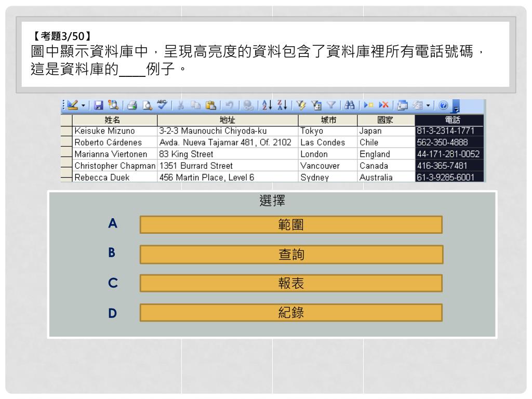Click the Sort Ascending A-Z icon

(267, 105)
